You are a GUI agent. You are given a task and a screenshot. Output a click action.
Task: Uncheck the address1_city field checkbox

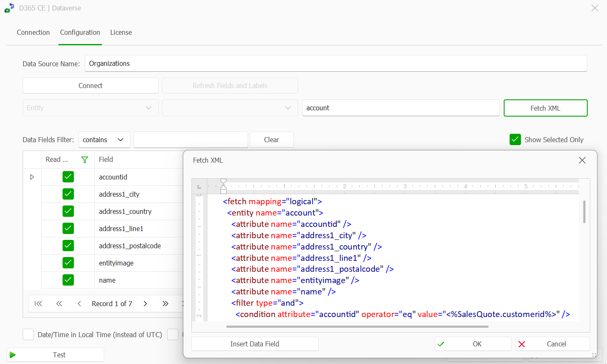tap(68, 194)
